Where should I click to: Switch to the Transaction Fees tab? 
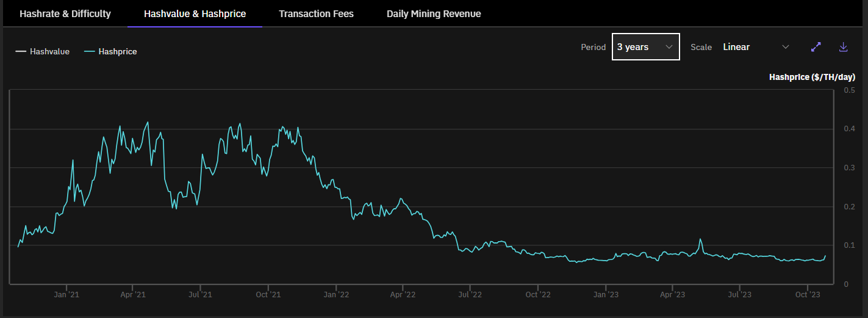pyautogui.click(x=316, y=13)
